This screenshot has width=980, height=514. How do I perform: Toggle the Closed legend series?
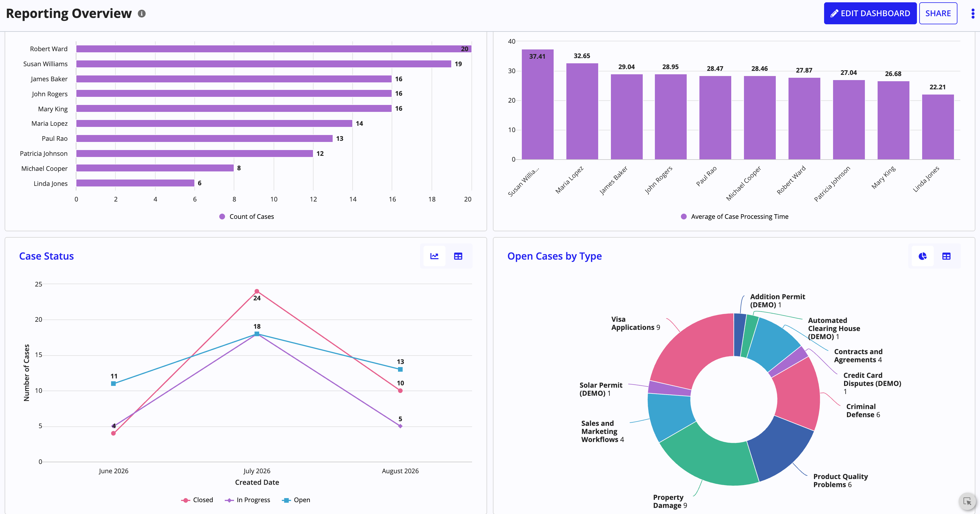(x=197, y=500)
